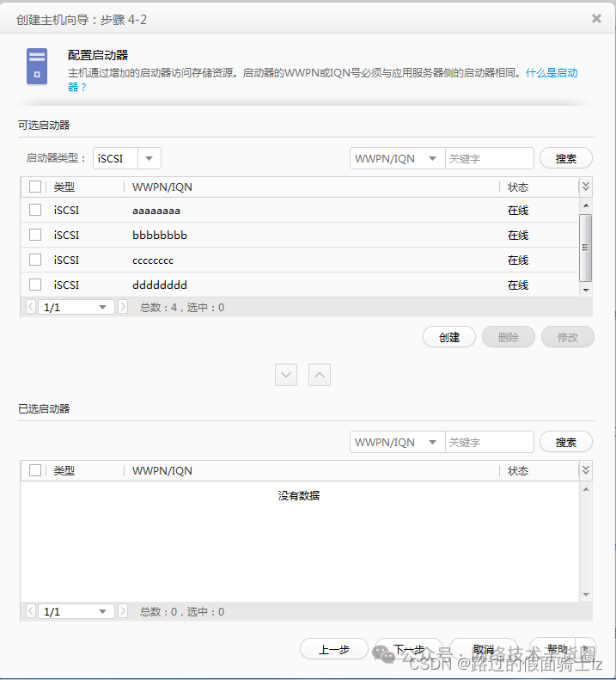Viewport: 616px width, 680px height.
Task: Click the WWPN/IQN column header in 已选启动器
Action: [162, 470]
